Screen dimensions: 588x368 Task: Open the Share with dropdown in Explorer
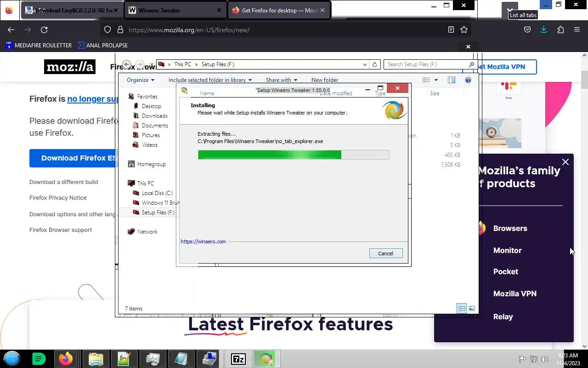[281, 80]
